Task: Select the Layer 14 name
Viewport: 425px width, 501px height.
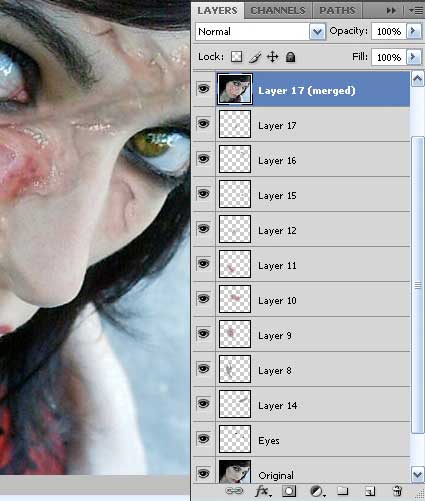Action: [277, 406]
